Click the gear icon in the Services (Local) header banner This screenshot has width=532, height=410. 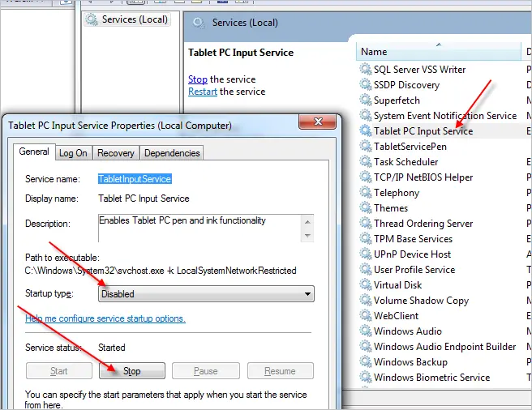tap(199, 23)
